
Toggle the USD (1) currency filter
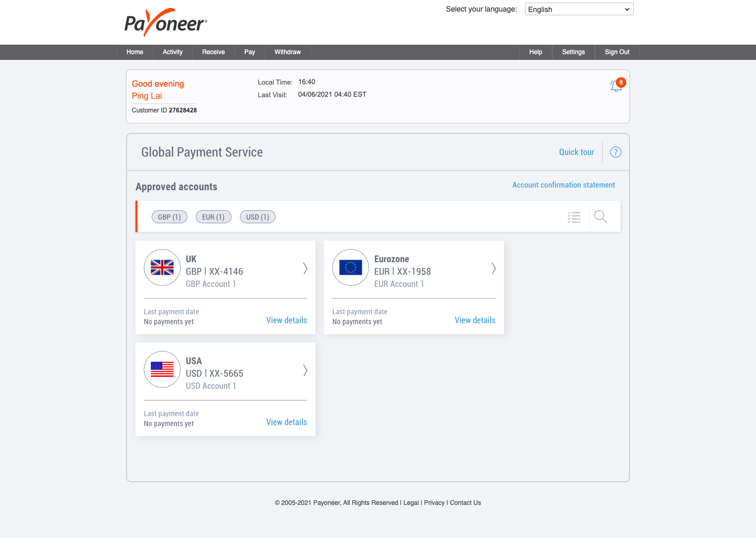coord(258,217)
